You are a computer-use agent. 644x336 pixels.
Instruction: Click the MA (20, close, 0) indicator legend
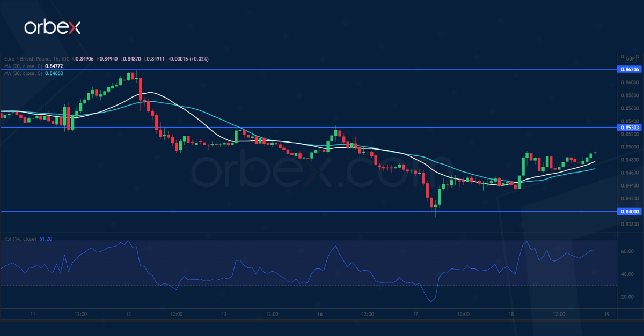[21, 66]
